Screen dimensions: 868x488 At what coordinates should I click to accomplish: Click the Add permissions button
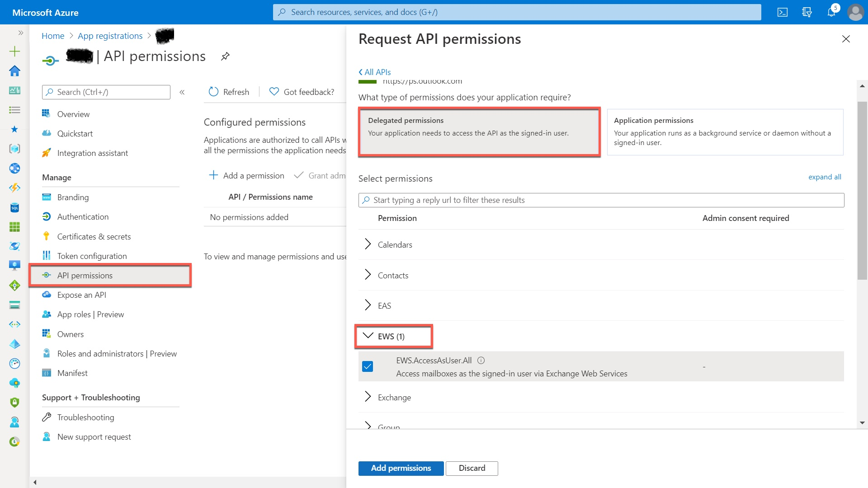pyautogui.click(x=401, y=468)
